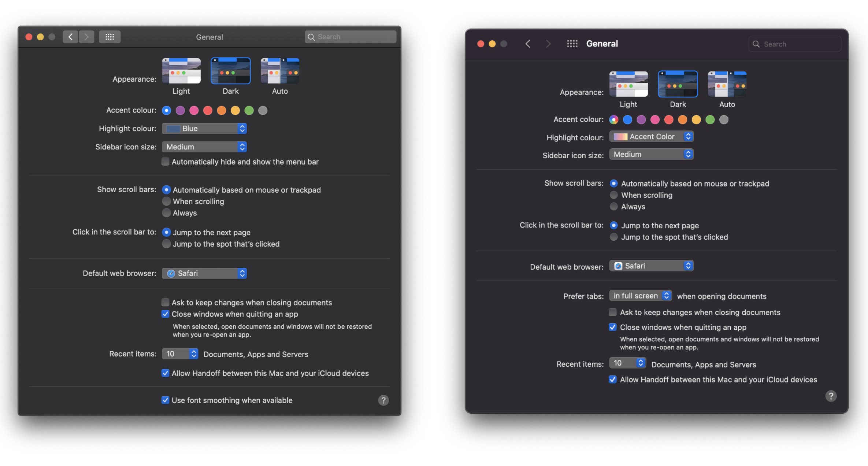Click the show-all grid icon in left window
868x466 pixels.
coord(110,37)
